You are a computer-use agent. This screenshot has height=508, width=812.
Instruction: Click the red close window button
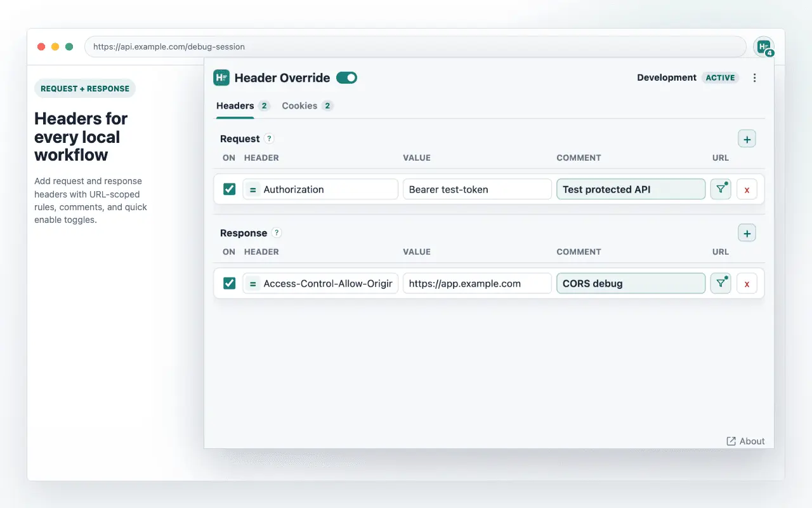(x=41, y=46)
